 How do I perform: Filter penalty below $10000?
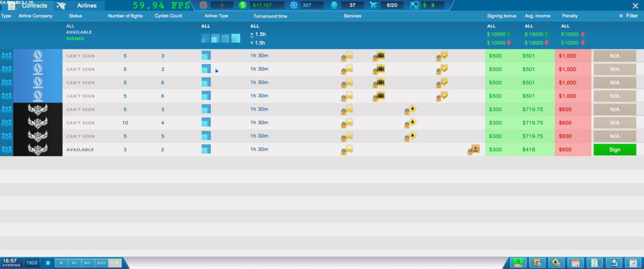click(573, 43)
